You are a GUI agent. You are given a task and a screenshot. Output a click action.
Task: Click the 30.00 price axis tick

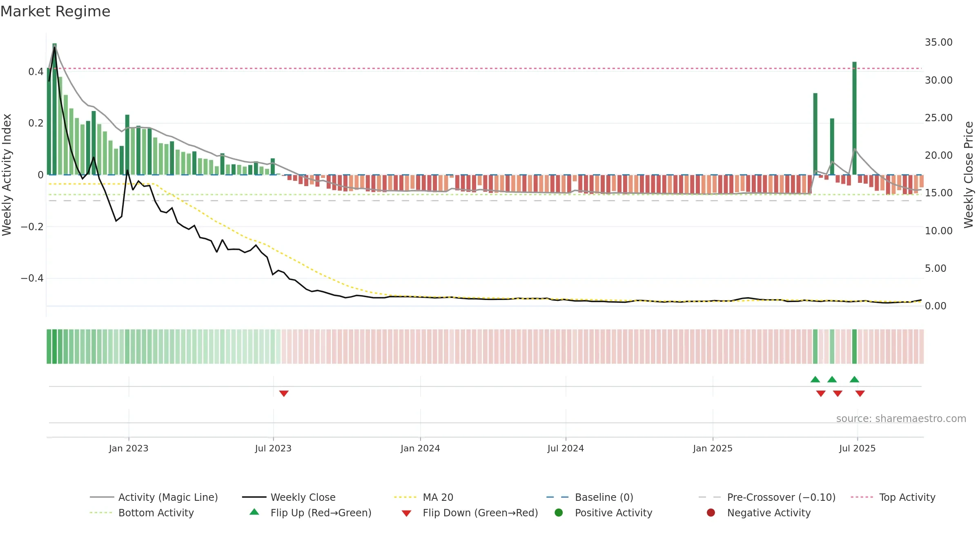click(938, 80)
